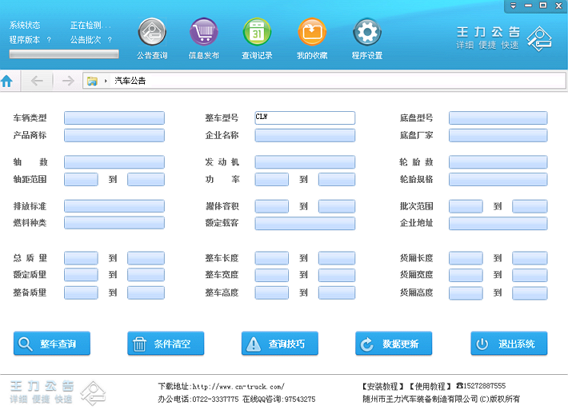This screenshot has height=410, width=568.
Task: Open the 安装教程 tutorial link
Action: point(383,386)
